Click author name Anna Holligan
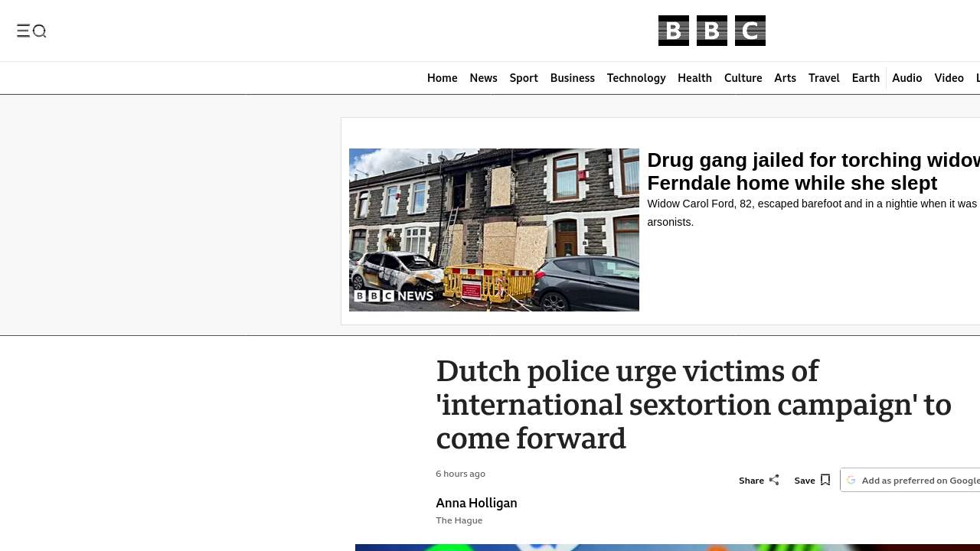Image resolution: width=980 pixels, height=551 pixels. tap(476, 503)
